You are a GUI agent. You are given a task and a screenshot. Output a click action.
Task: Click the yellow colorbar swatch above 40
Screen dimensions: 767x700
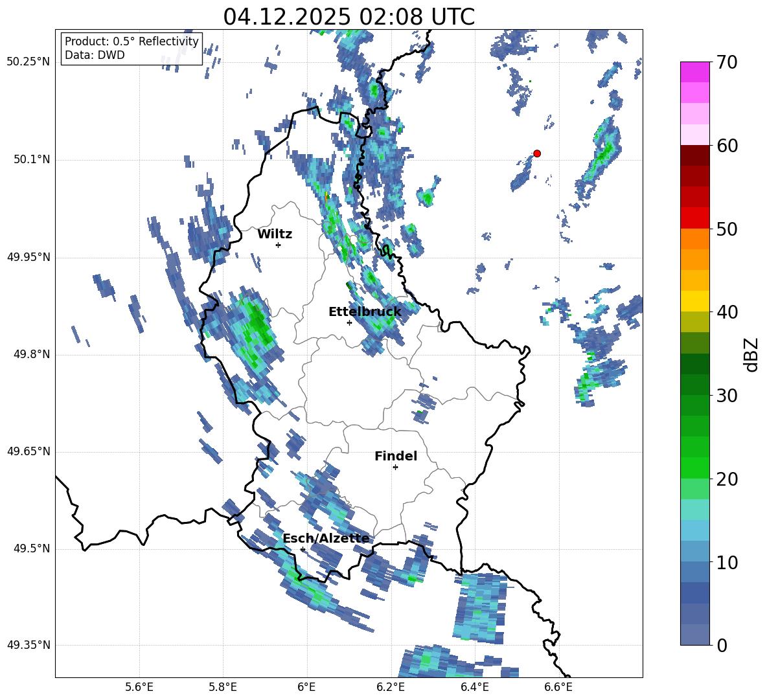coord(694,301)
